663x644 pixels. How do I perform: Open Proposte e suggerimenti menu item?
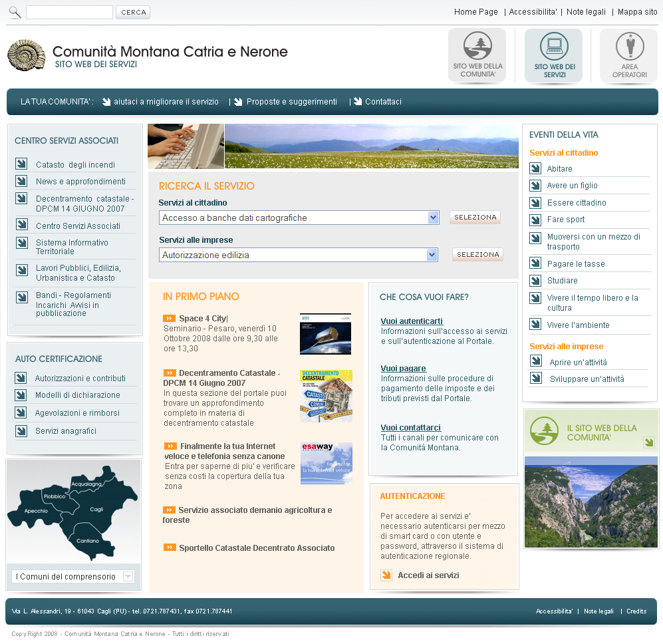(x=292, y=102)
